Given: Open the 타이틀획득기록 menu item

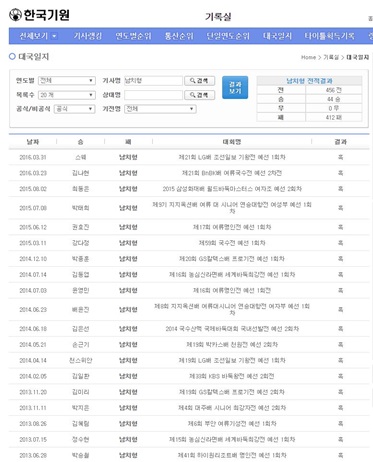Looking at the screenshot, I should 329,36.
